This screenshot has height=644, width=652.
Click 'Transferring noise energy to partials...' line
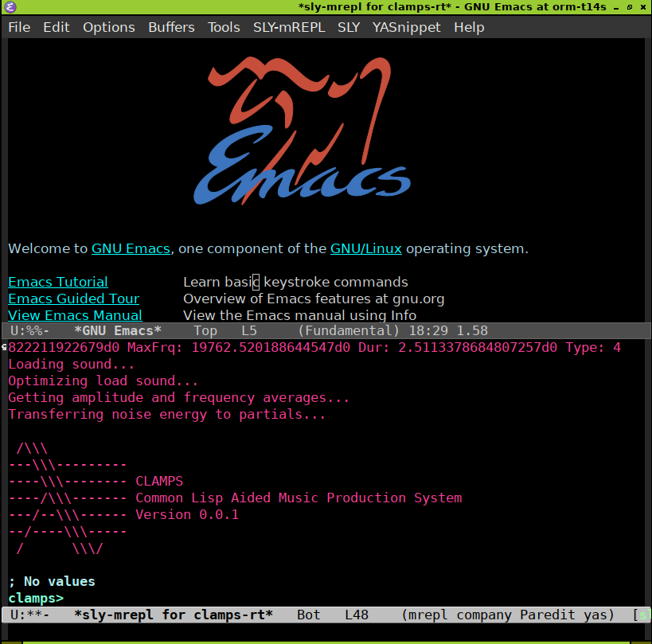coord(166,415)
